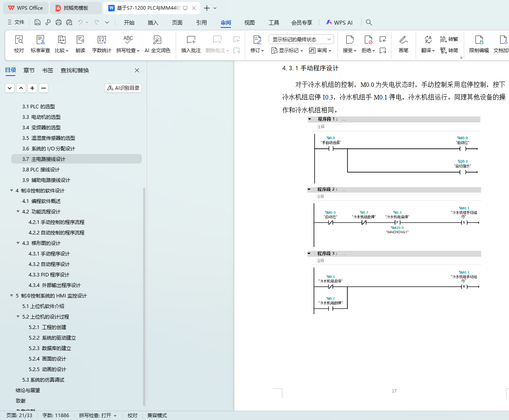Click the navigation pane vertical scrollbar
The image size is (509, 420).
[144, 297]
